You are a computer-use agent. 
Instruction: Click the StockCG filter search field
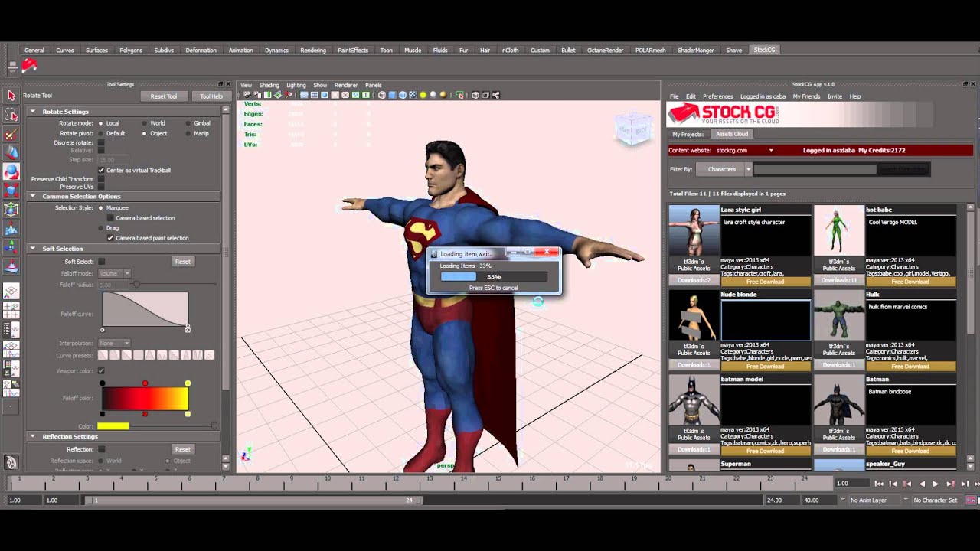(x=814, y=169)
